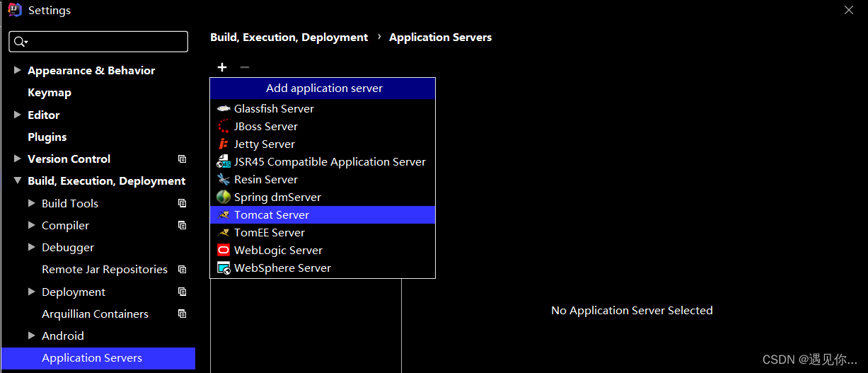Open Android settings item
The height and width of the screenshot is (373, 868).
63,336
